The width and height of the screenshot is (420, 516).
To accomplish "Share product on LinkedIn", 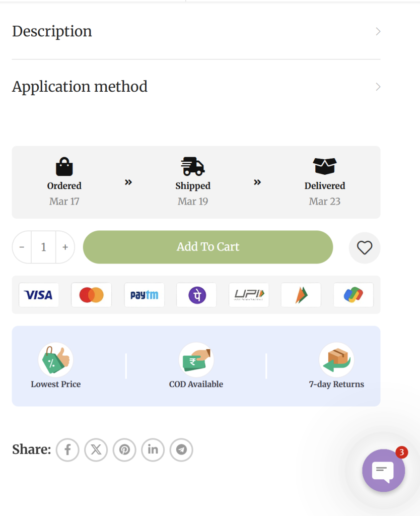I will [x=153, y=449].
